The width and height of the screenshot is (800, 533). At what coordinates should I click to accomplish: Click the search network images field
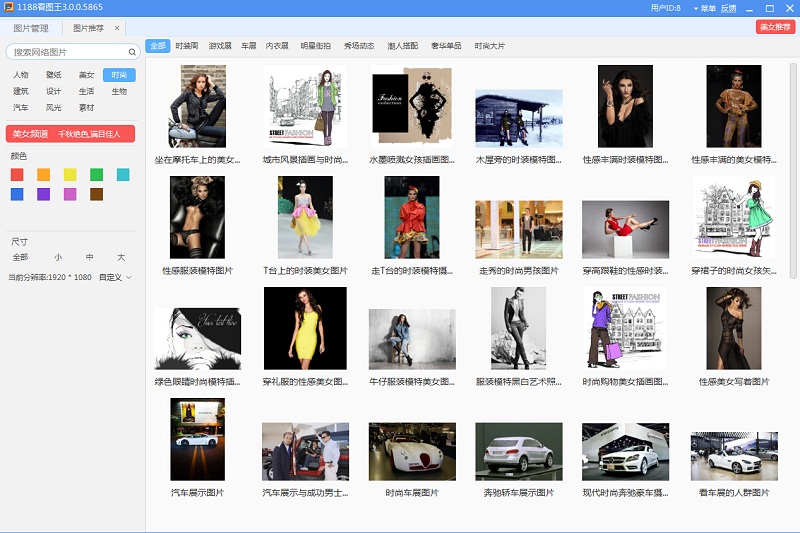(x=65, y=52)
